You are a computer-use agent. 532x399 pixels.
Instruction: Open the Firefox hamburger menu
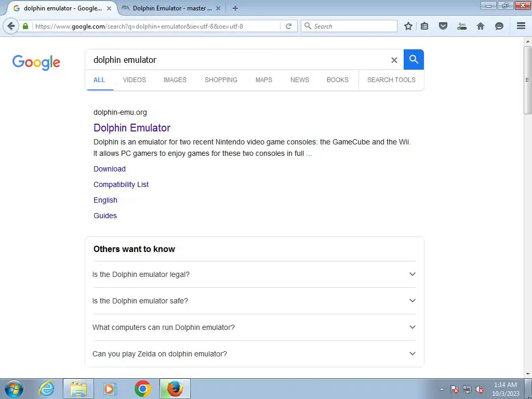(x=521, y=26)
